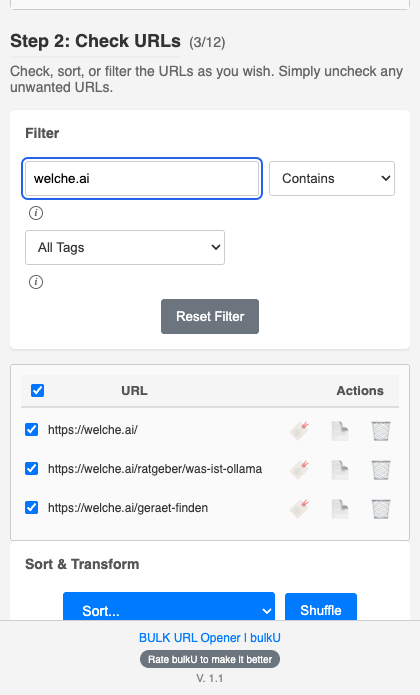Tag the was-ist-ollama URL row
420x695 pixels.
[299, 469]
